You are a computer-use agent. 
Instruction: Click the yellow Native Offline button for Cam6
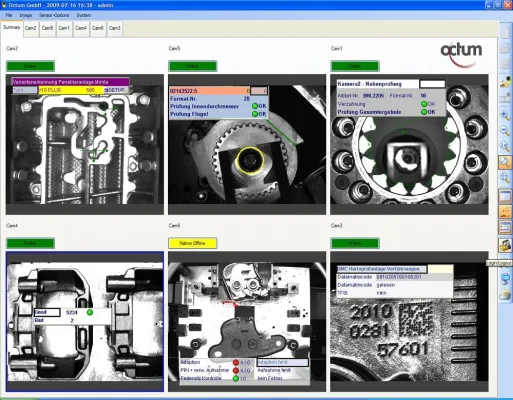pyautogui.click(x=193, y=243)
